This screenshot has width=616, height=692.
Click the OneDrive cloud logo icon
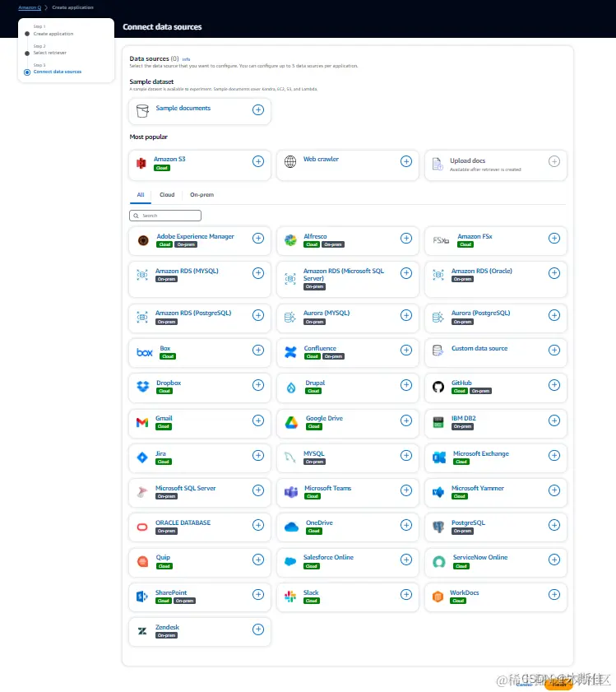291,527
